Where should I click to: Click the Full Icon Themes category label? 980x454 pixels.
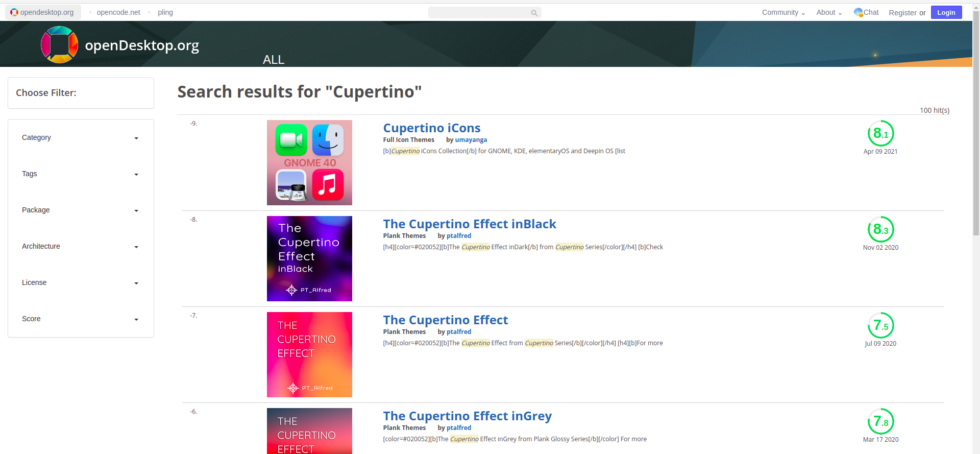coord(409,140)
